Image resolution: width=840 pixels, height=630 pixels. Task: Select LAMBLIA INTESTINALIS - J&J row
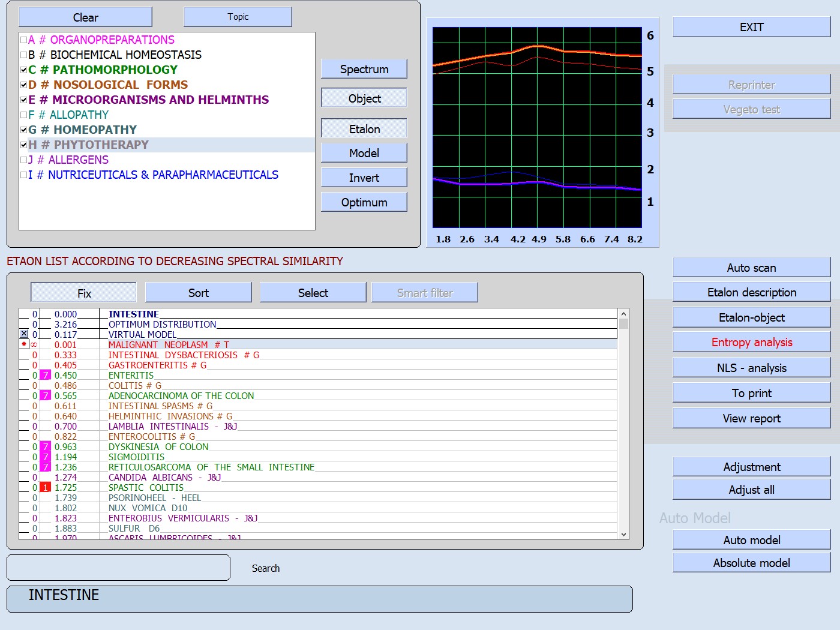318,426
